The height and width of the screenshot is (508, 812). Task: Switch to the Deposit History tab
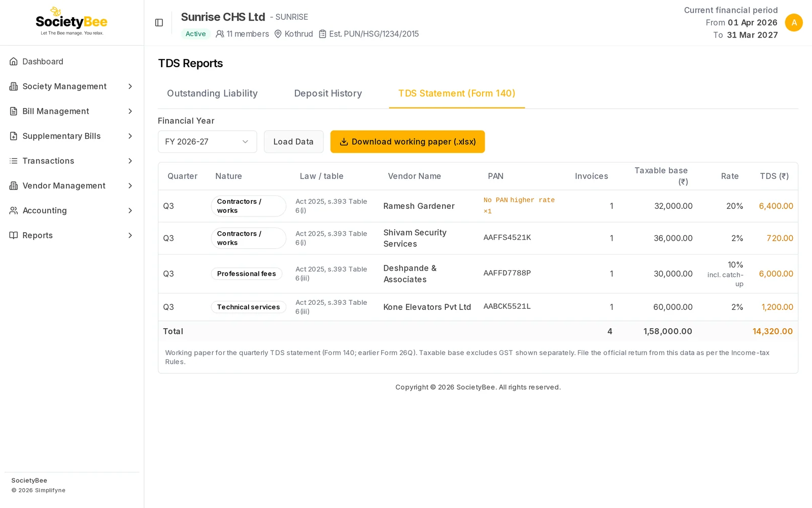click(x=328, y=93)
